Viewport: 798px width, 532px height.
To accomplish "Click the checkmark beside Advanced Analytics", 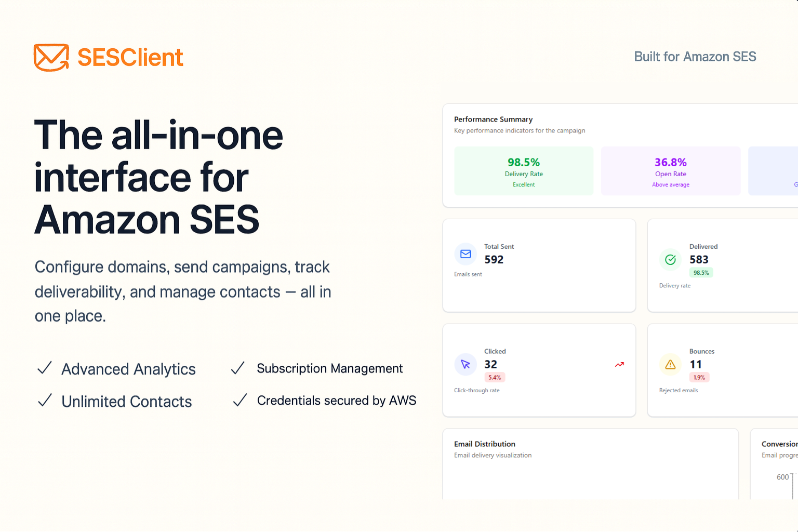I will tap(45, 368).
